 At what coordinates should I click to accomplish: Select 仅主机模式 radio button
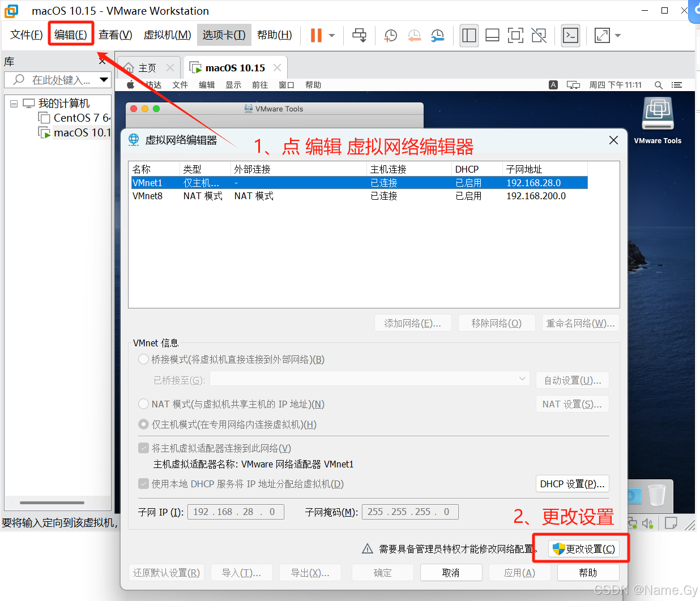[144, 424]
